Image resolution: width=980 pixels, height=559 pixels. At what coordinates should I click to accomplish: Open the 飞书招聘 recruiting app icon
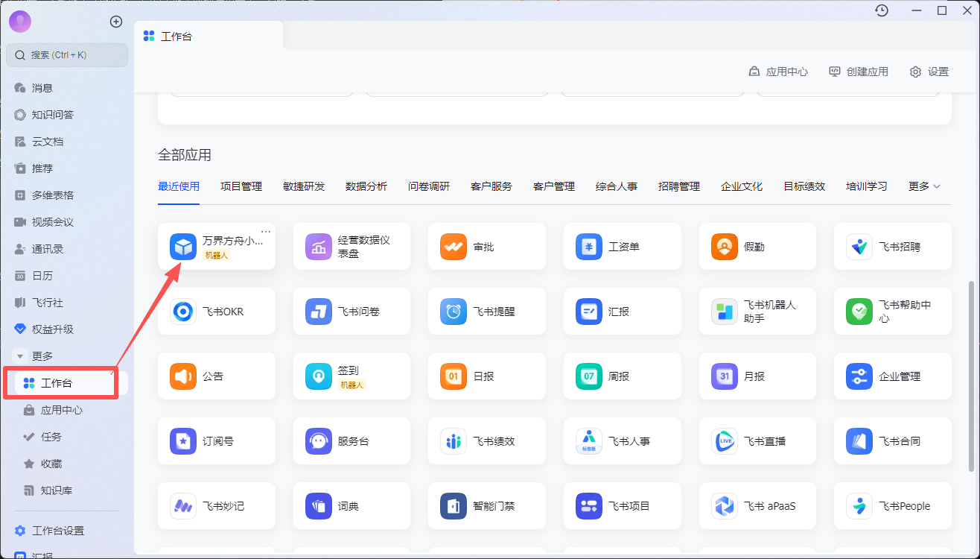click(x=859, y=247)
